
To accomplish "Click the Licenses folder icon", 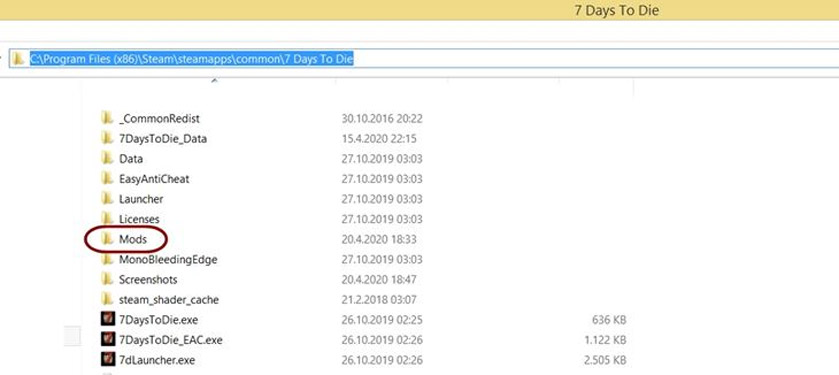I will [x=108, y=218].
